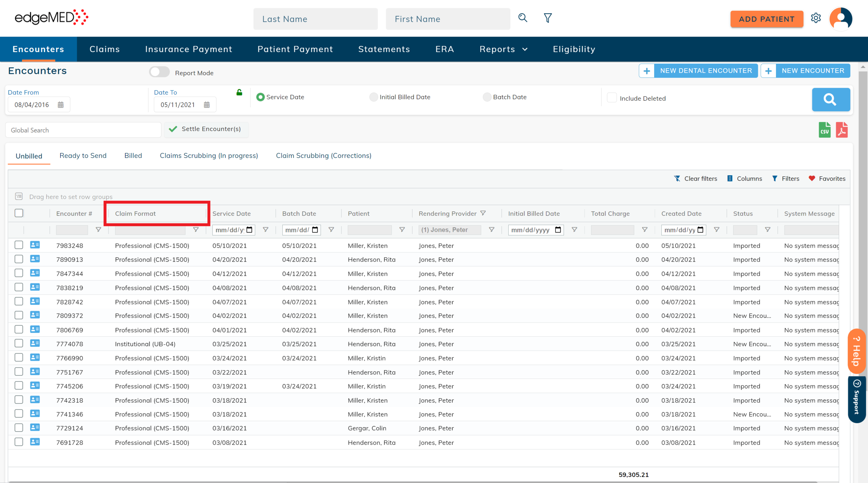Viewport: 868px width, 483px height.
Task: Open the Status column filter funnel
Action: point(768,230)
